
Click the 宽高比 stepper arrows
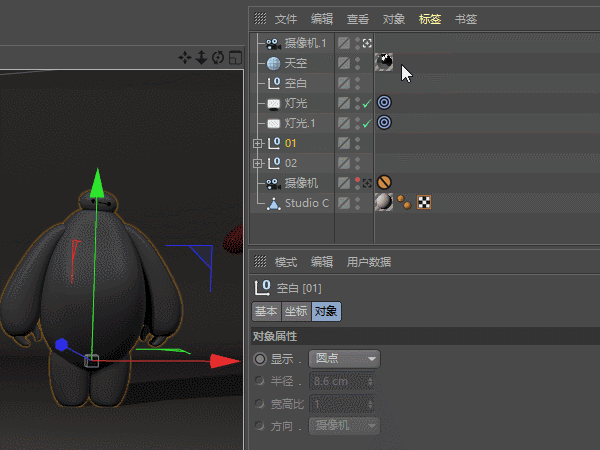tap(370, 404)
